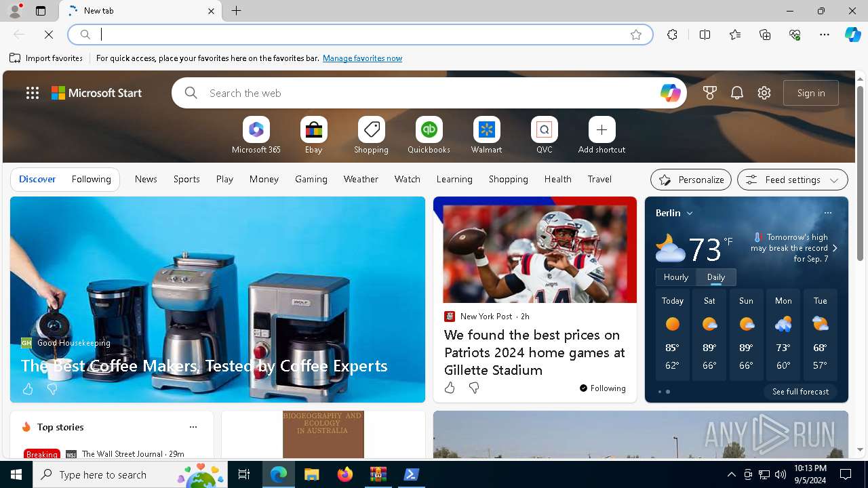Switch to the Discover feed tab

[37, 179]
